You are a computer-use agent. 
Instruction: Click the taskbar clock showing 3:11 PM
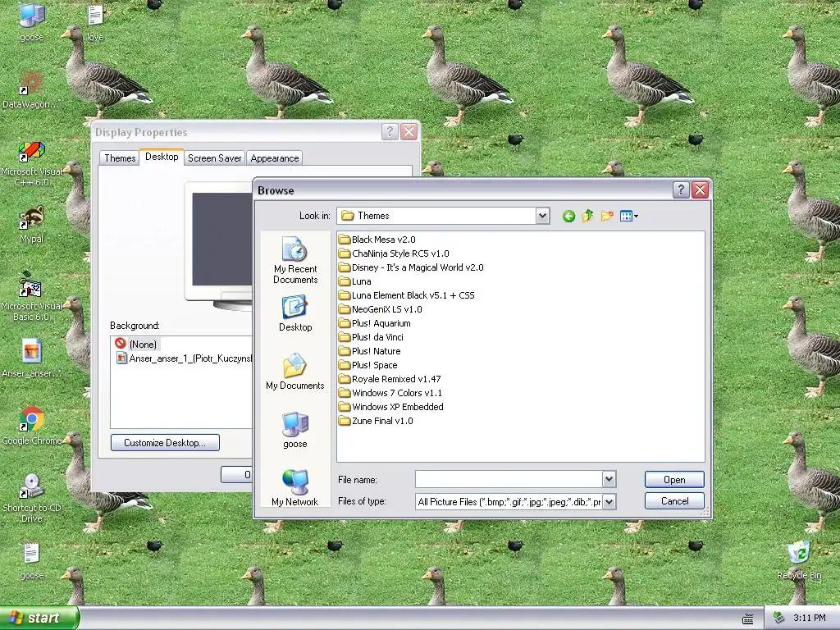pos(809,618)
